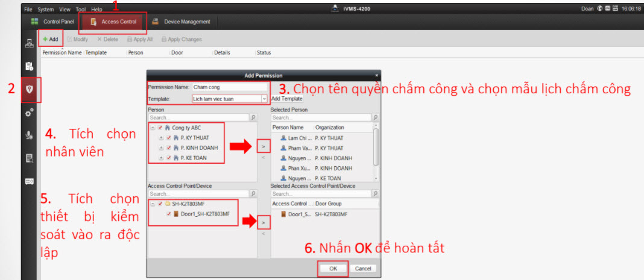Image resolution: width=644 pixels, height=280 pixels.
Task: Collapse the Cong ty ABC tree node
Action: pos(153,128)
